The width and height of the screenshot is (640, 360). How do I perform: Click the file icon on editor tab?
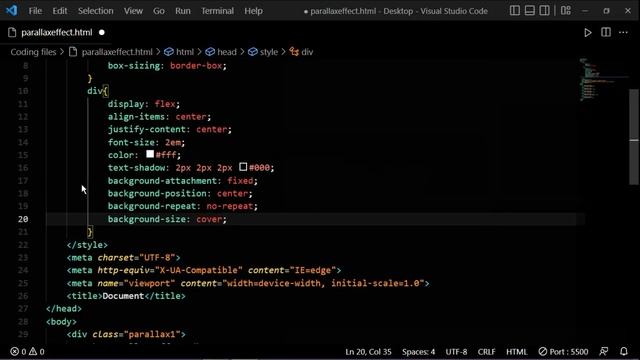(12, 32)
